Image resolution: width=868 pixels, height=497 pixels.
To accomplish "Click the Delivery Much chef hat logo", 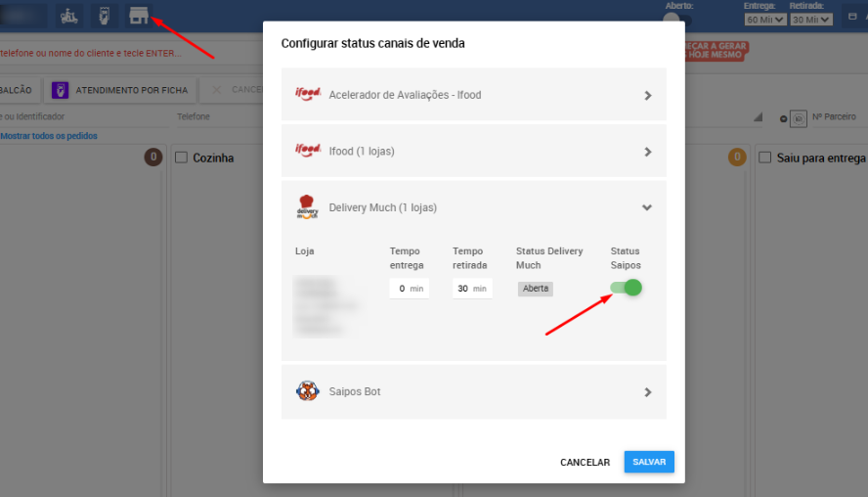I will pos(307,206).
